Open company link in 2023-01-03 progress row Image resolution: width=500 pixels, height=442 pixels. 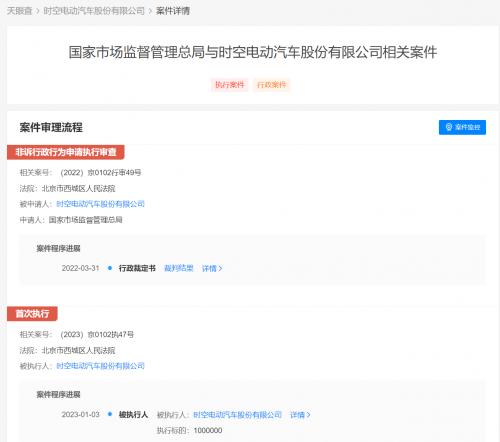click(237, 415)
